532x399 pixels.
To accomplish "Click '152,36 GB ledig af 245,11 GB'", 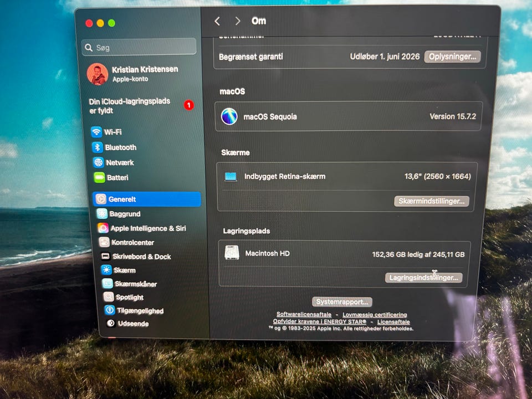I will pos(418,254).
